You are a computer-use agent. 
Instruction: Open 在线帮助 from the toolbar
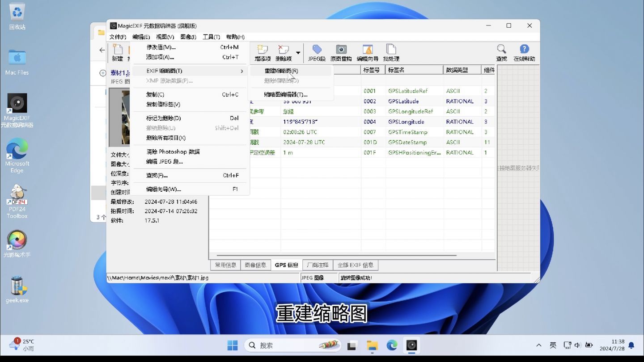tap(524, 53)
